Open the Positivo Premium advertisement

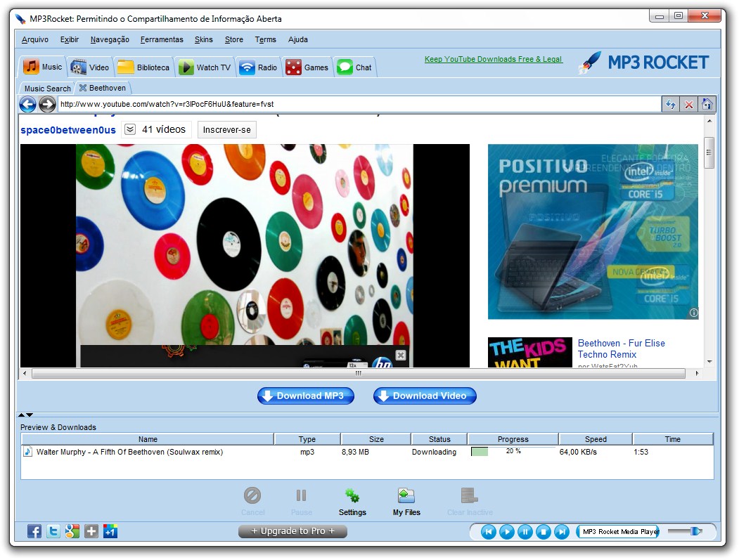[593, 232]
